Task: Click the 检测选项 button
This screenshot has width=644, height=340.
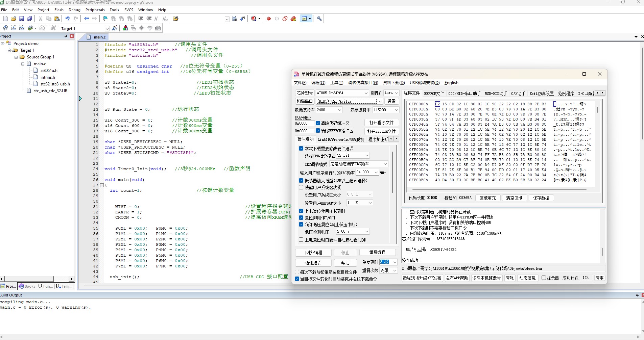Action: point(313,263)
